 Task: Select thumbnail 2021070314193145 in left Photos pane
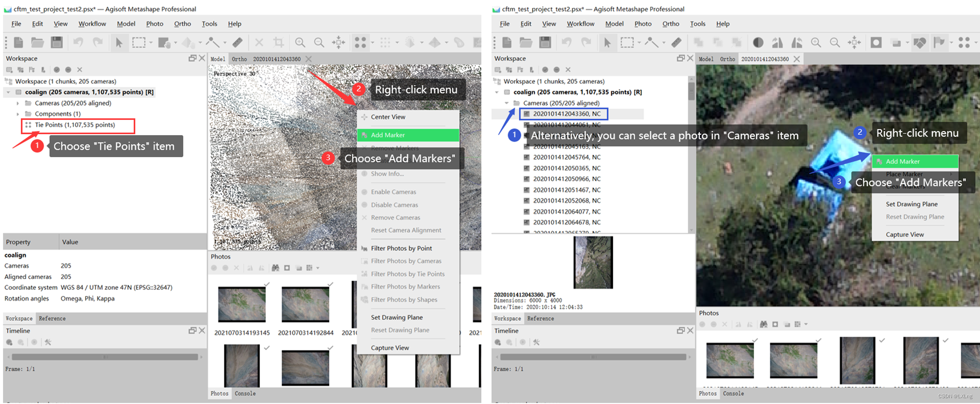click(242, 304)
